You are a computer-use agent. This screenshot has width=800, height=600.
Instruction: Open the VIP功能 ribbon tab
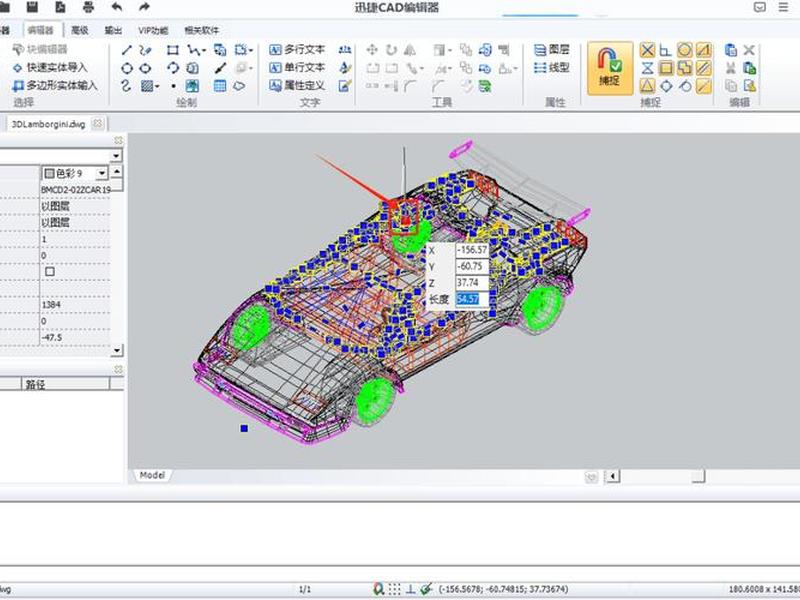(154, 30)
